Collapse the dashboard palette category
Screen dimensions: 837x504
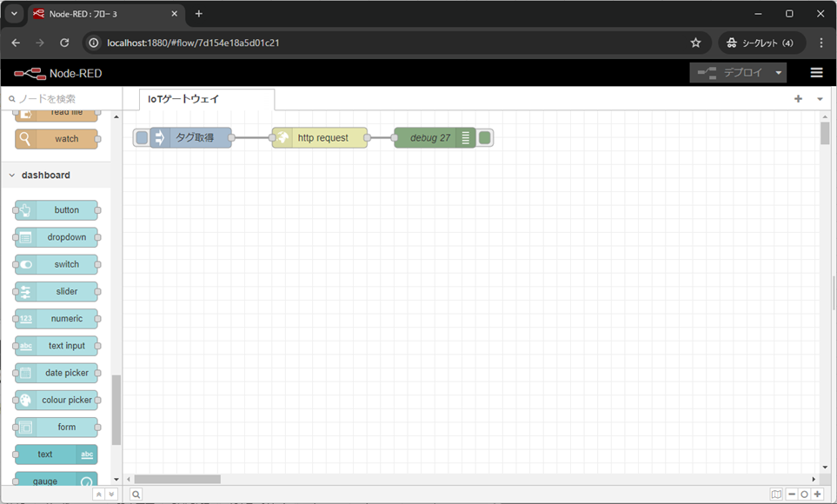tap(56, 176)
